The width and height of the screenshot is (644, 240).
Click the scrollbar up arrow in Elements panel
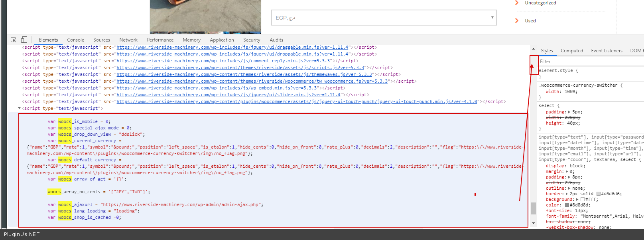click(533, 49)
